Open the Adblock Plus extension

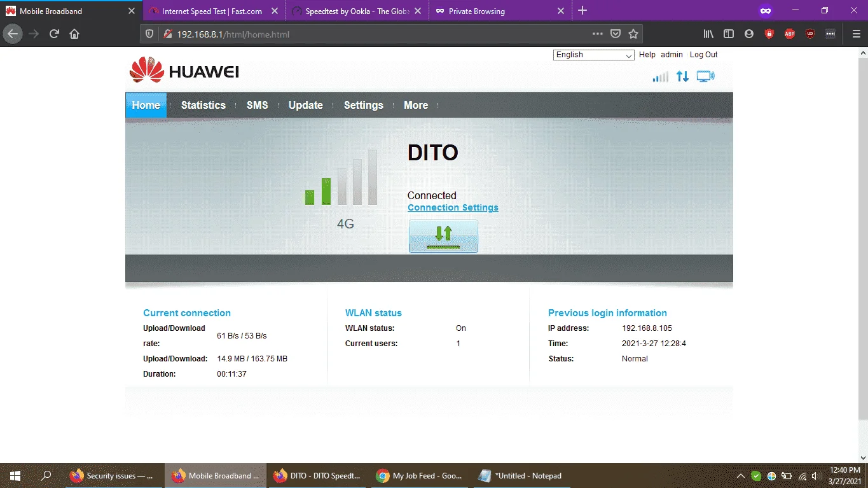tap(790, 34)
